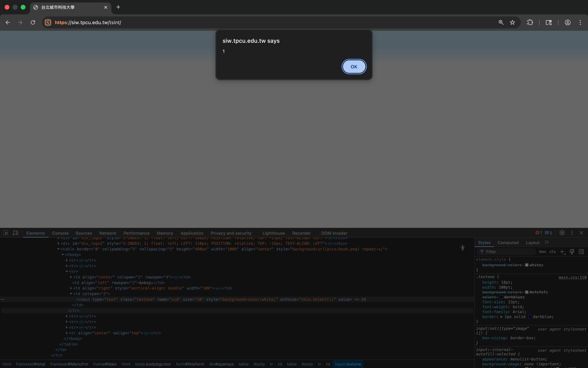Expand the tr align="center" valign="top" row
Screen dimensions: 588x368
point(67,333)
